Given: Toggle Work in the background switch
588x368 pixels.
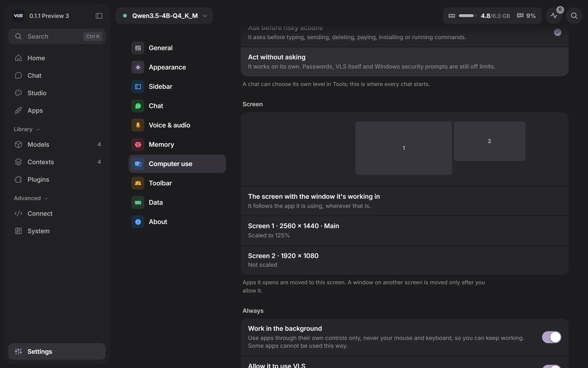Looking at the screenshot, I should [551, 337].
